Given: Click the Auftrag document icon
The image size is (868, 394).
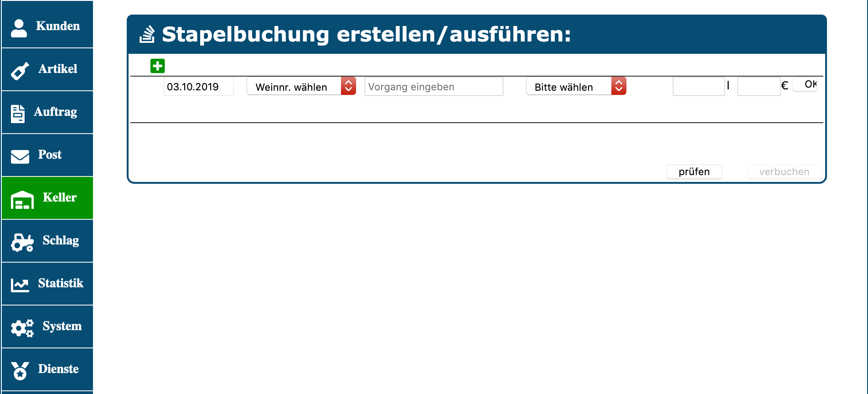Looking at the screenshot, I should pos(18,114).
